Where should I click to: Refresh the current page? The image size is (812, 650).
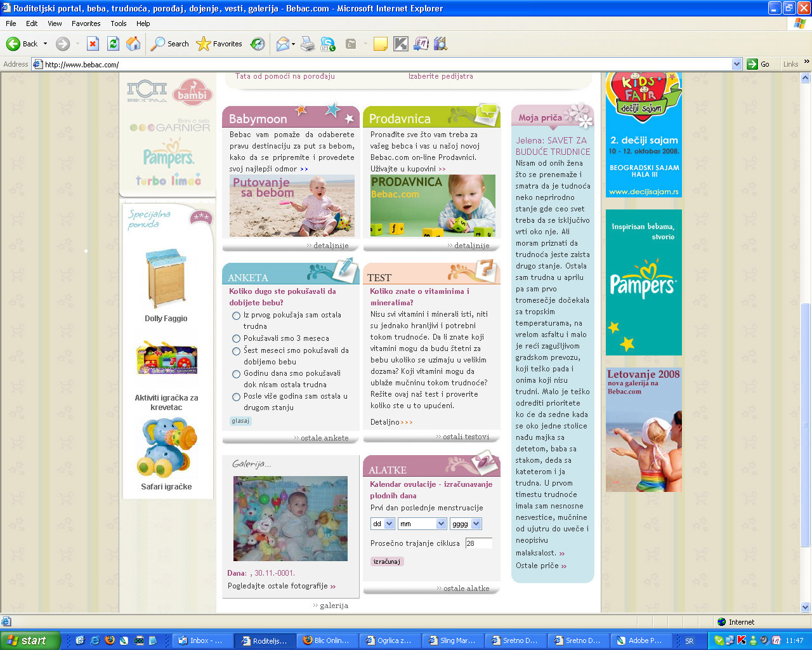coord(113,44)
